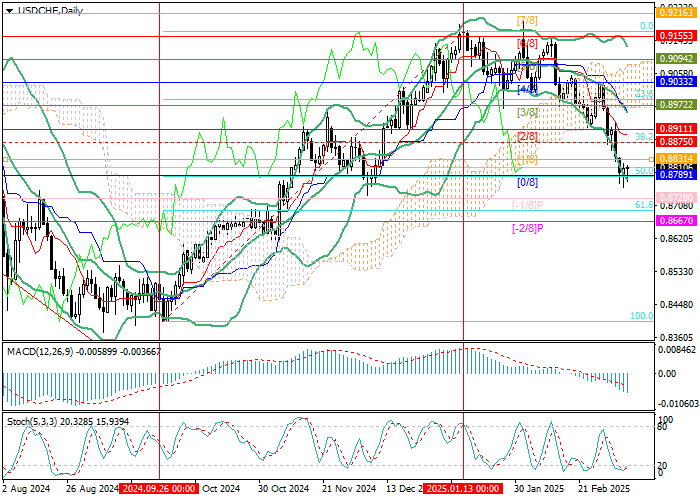
Task: Click the red [2/8] Murrey level label
Action: [528, 136]
